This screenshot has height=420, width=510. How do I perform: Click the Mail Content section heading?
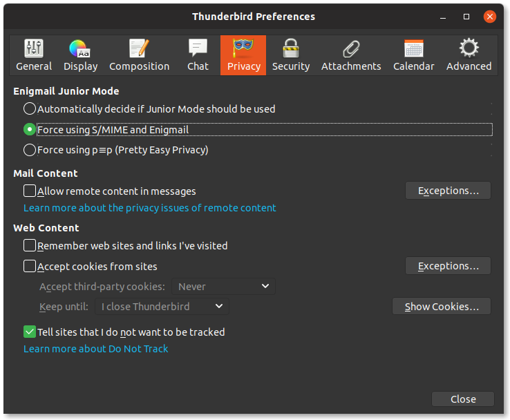point(46,173)
